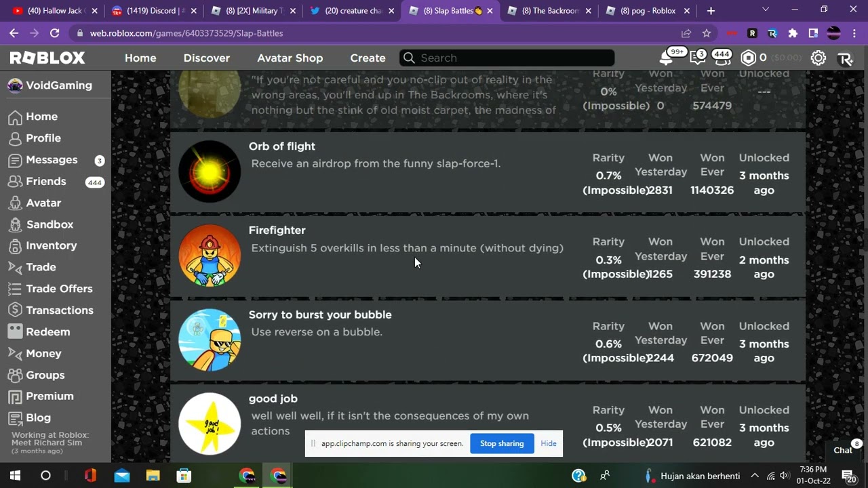
Task: Open File Explorer from taskbar
Action: click(153, 476)
